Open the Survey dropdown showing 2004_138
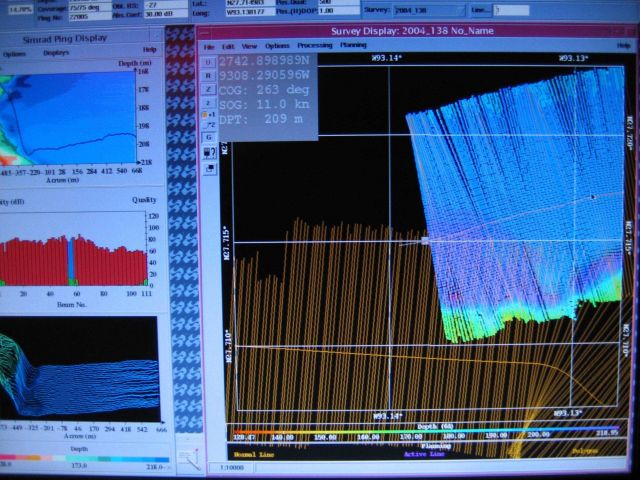This screenshot has width=640, height=480. pos(429,10)
